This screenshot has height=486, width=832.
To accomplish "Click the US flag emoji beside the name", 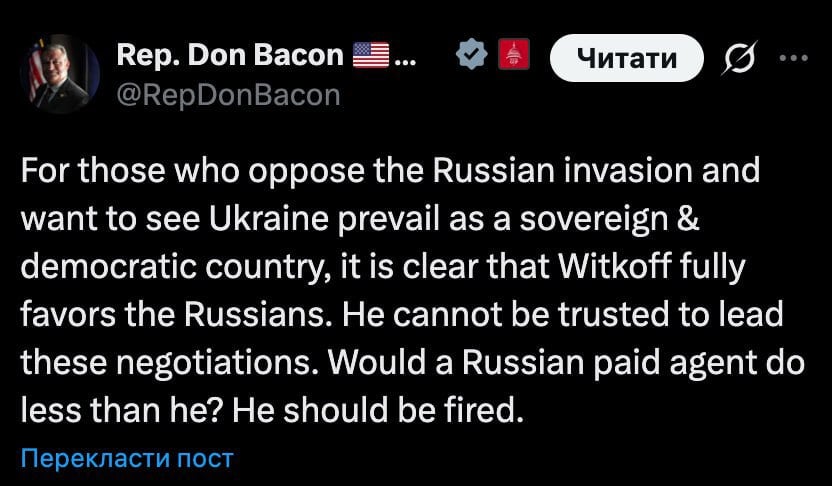I will tap(371, 57).
